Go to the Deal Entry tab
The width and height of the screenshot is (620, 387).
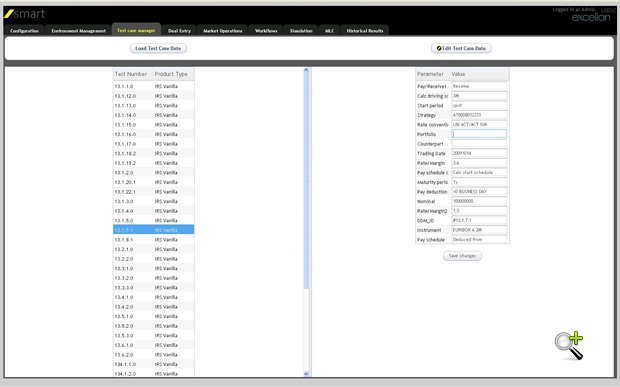click(179, 30)
